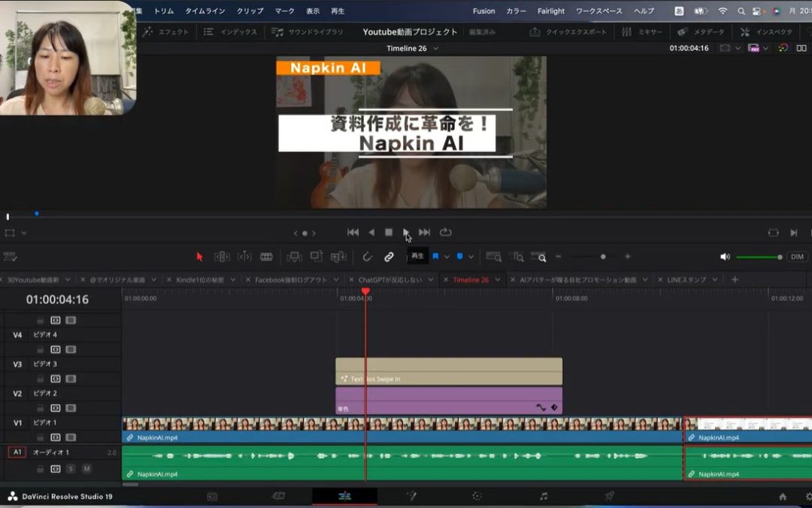Solo audio track A1 with S button
The width and height of the screenshot is (812, 508).
click(x=71, y=469)
